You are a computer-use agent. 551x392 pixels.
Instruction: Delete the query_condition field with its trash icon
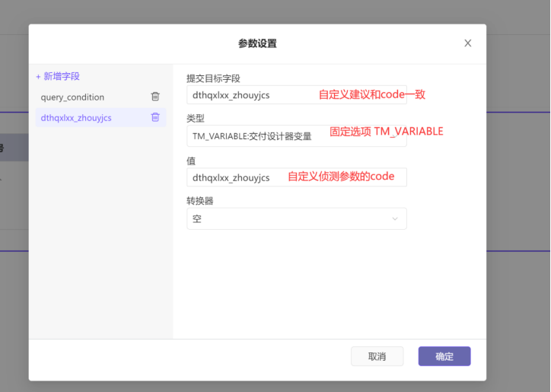(x=155, y=97)
